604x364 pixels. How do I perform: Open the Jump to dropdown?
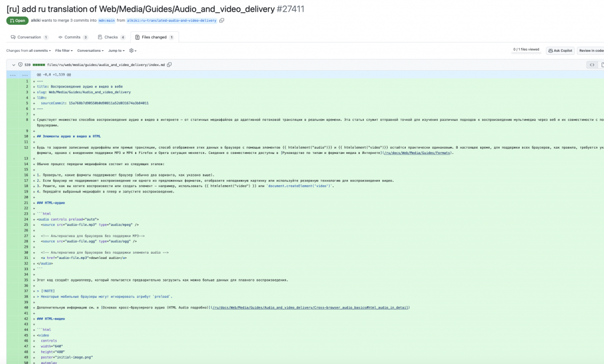click(x=116, y=51)
